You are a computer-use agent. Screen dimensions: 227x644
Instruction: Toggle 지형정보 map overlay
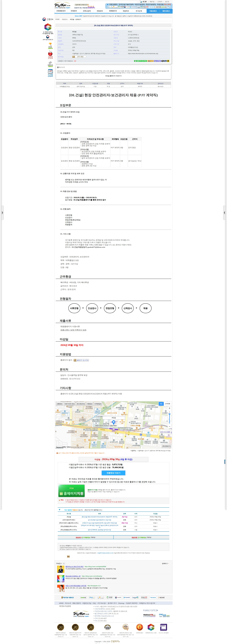pos(89,404)
